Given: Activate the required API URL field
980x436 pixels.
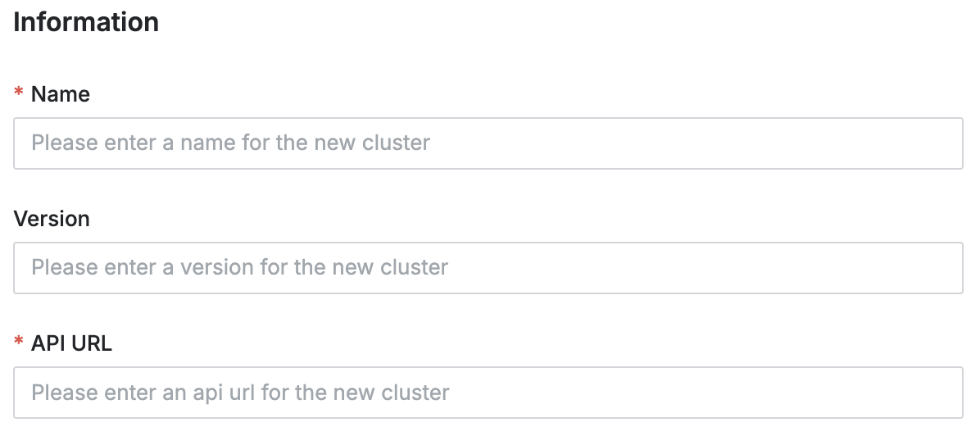Looking at the screenshot, I should (488, 393).
